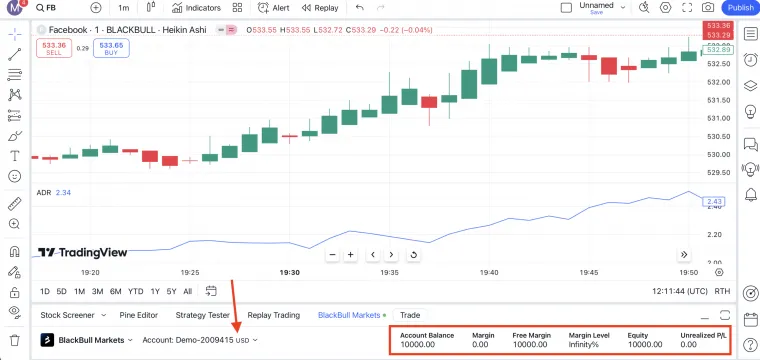Image resolution: width=760 pixels, height=360 pixels.
Task: Toggle magnet mode for drawings
Action: pyautogui.click(x=15, y=252)
